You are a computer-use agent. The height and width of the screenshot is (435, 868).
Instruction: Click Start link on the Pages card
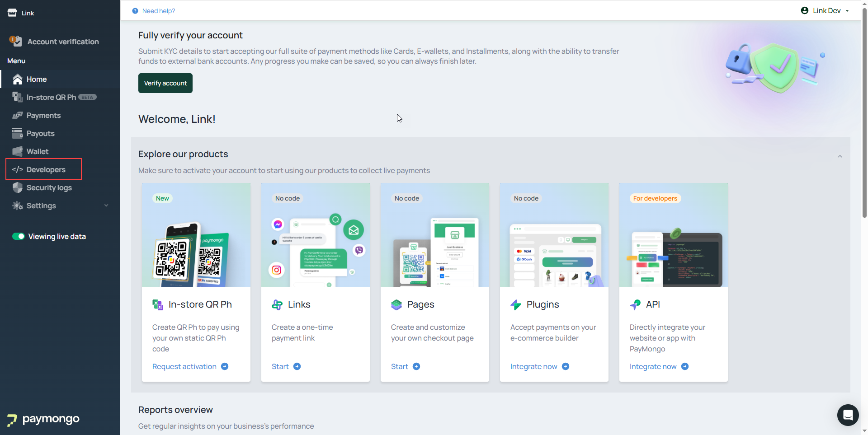click(x=400, y=366)
